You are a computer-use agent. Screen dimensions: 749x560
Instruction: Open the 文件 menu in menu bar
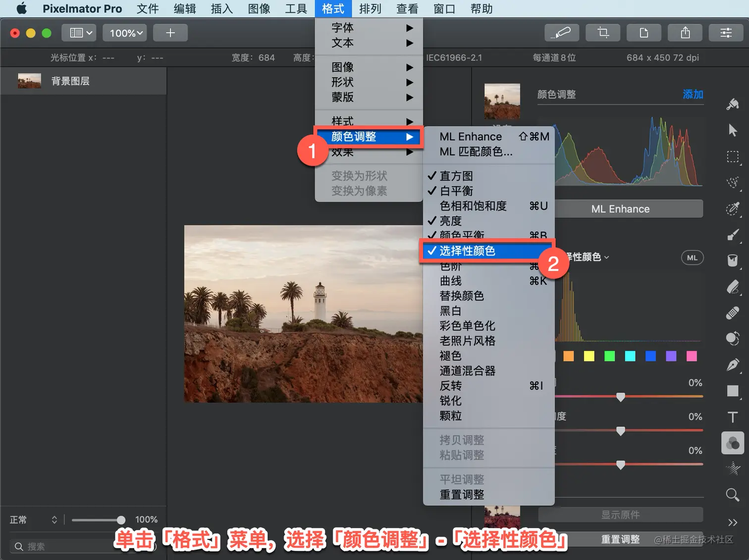point(148,8)
